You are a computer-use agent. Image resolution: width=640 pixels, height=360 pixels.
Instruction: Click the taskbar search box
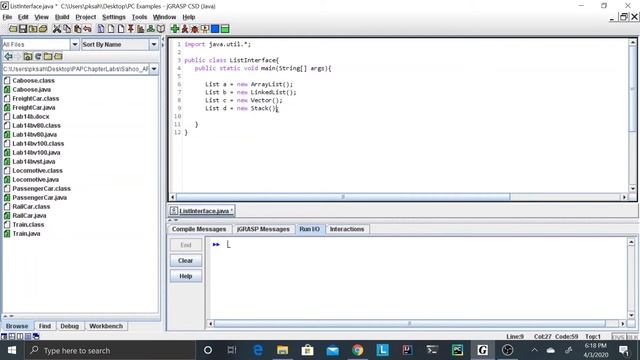click(109, 350)
